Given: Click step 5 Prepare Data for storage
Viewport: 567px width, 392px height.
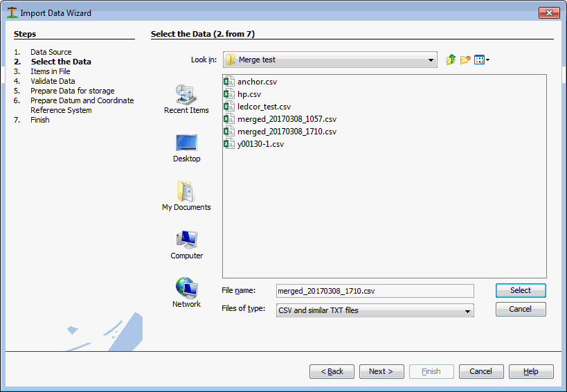Looking at the screenshot, I should tap(72, 91).
